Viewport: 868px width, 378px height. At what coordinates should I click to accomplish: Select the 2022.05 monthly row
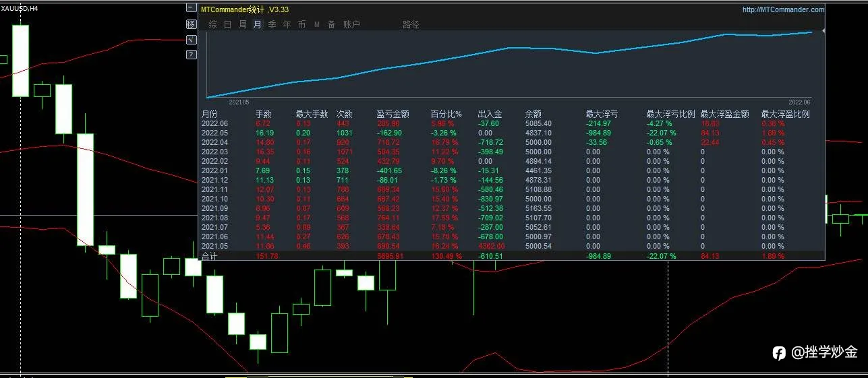tap(513, 133)
